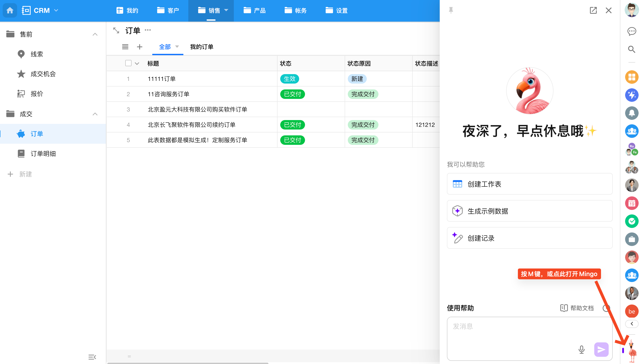
Task: Click the Mingo flamingo mascot icon
Action: pyautogui.click(x=632, y=350)
